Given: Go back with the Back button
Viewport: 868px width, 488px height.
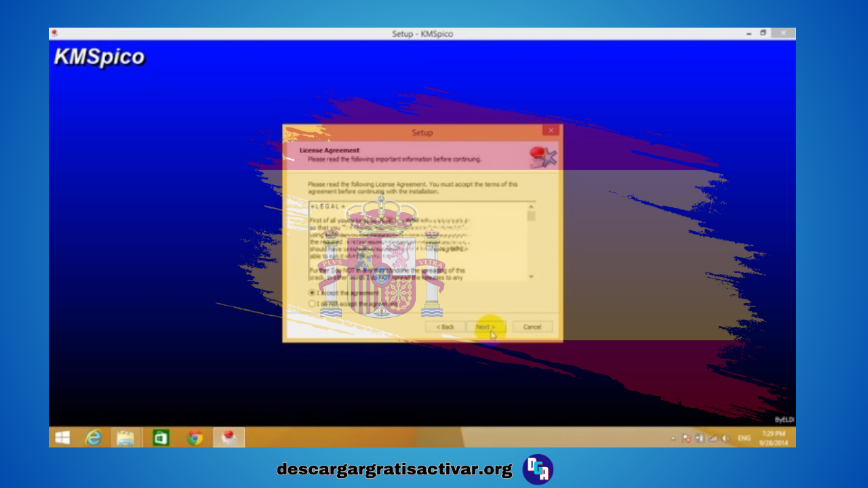Looking at the screenshot, I should [x=446, y=327].
